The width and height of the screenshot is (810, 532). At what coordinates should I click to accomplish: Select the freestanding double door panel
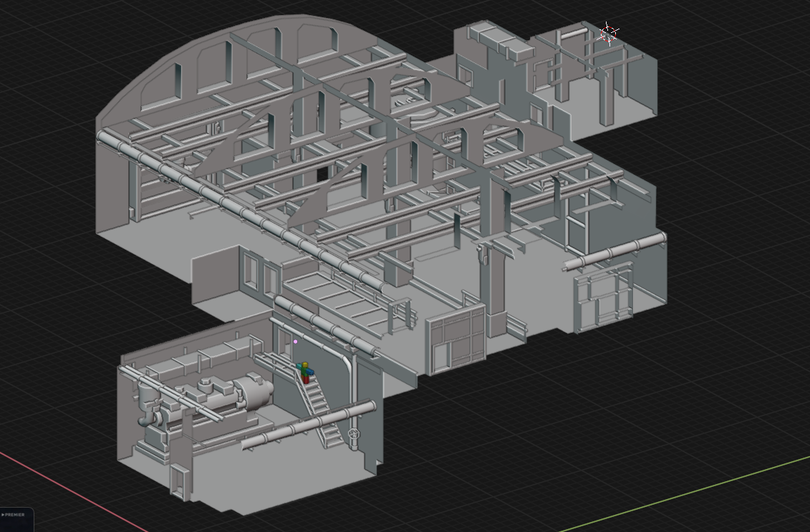455,339
